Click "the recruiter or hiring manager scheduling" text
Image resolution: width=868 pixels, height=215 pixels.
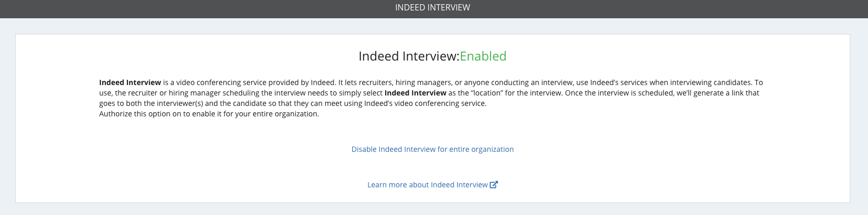[187, 93]
